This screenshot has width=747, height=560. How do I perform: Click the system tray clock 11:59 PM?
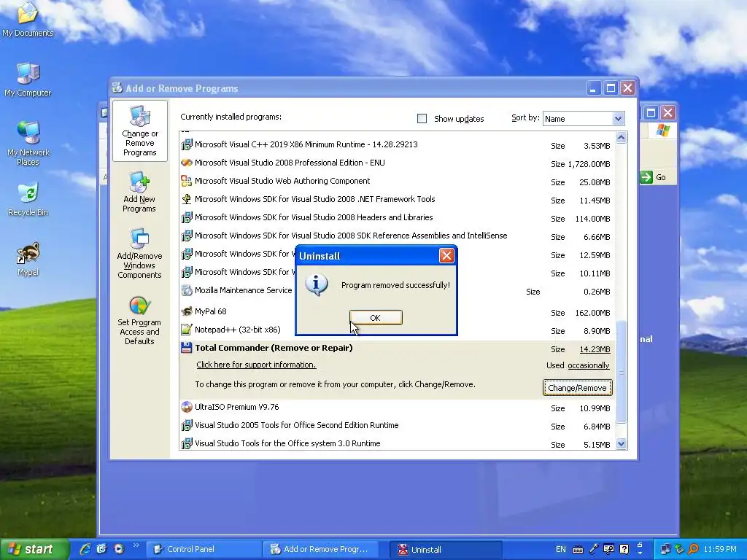pyautogui.click(x=720, y=549)
